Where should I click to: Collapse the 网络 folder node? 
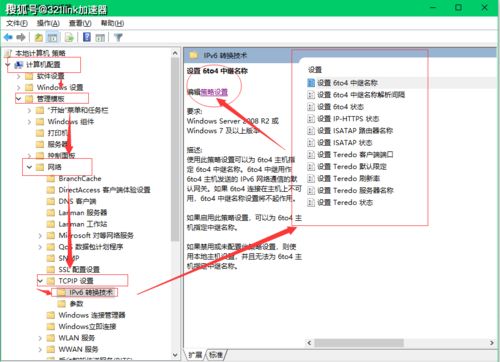pos(29,167)
